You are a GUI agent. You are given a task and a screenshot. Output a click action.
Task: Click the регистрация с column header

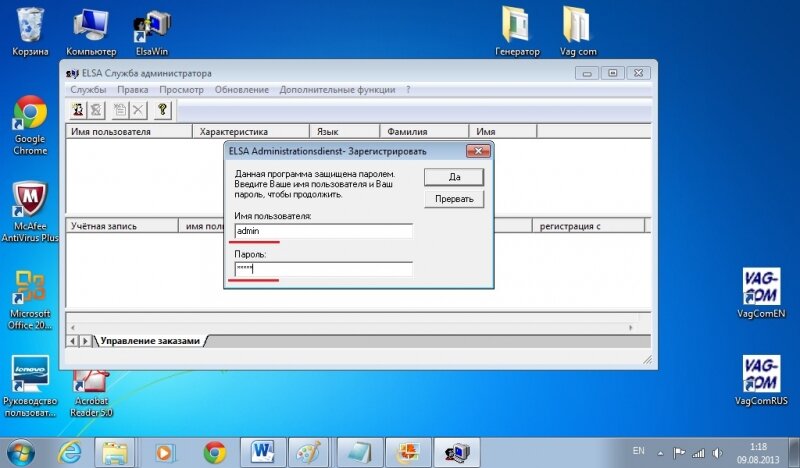(588, 226)
